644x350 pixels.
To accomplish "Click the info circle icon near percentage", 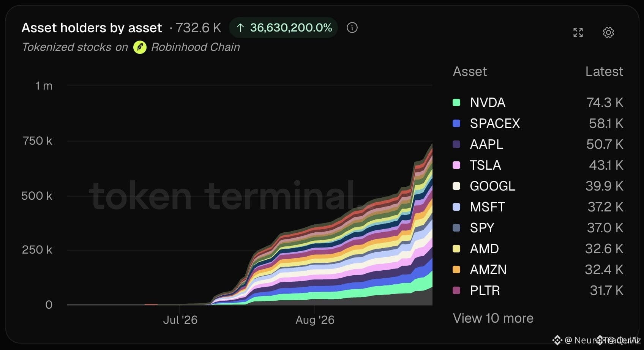I will coord(352,28).
